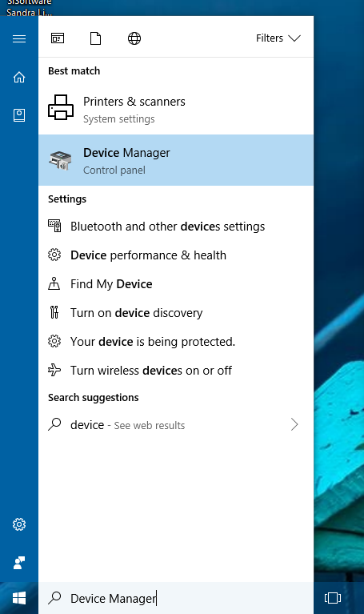Click the search box magnifier icon
364x614 pixels.
(x=54, y=597)
